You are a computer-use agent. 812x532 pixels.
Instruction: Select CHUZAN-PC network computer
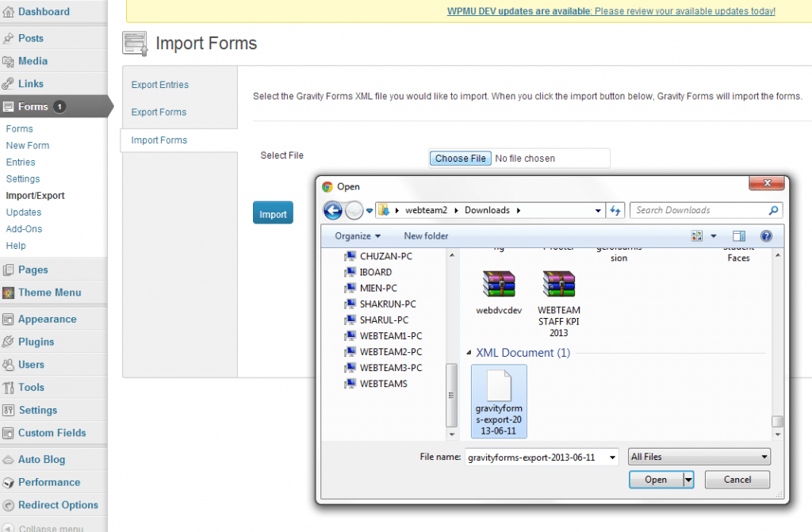(378, 256)
